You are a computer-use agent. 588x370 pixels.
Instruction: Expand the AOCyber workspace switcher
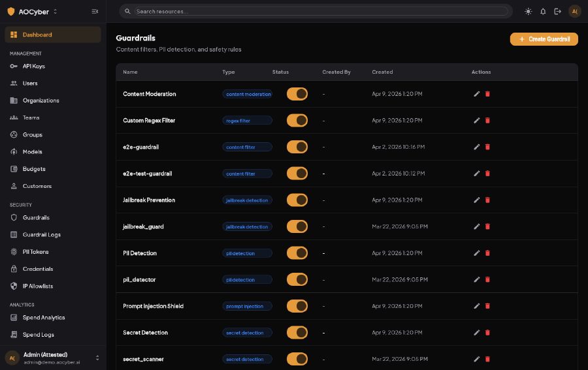point(55,12)
